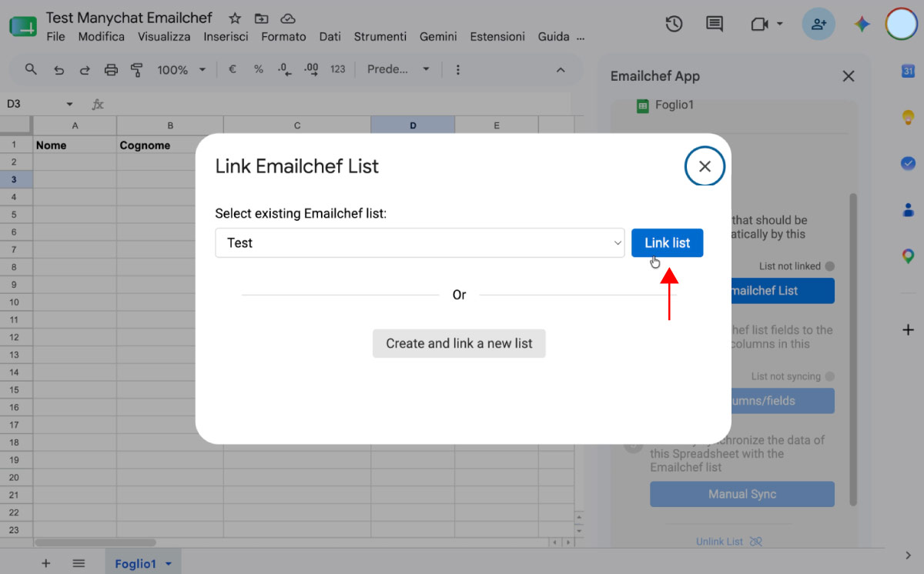
Task: Open the Foglio1 tab dropdown arrow
Action: [168, 564]
